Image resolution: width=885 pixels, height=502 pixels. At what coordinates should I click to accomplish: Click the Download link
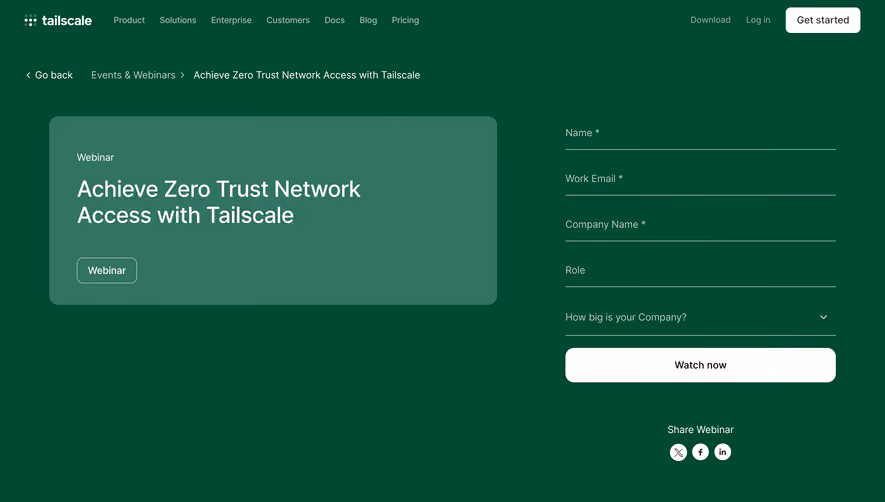click(710, 20)
